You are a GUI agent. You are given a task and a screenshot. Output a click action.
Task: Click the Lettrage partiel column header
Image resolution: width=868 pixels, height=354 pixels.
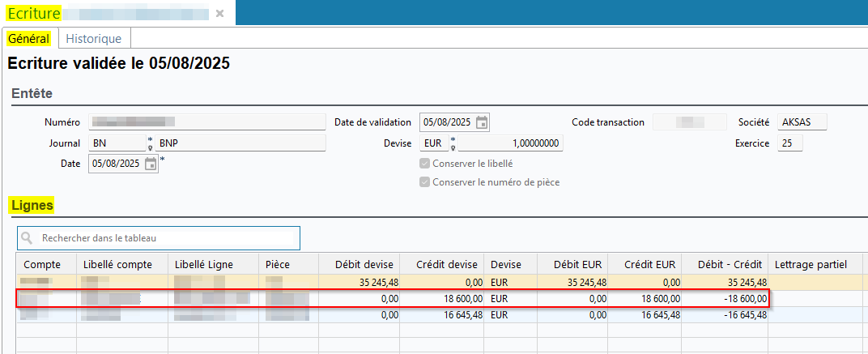point(811,264)
